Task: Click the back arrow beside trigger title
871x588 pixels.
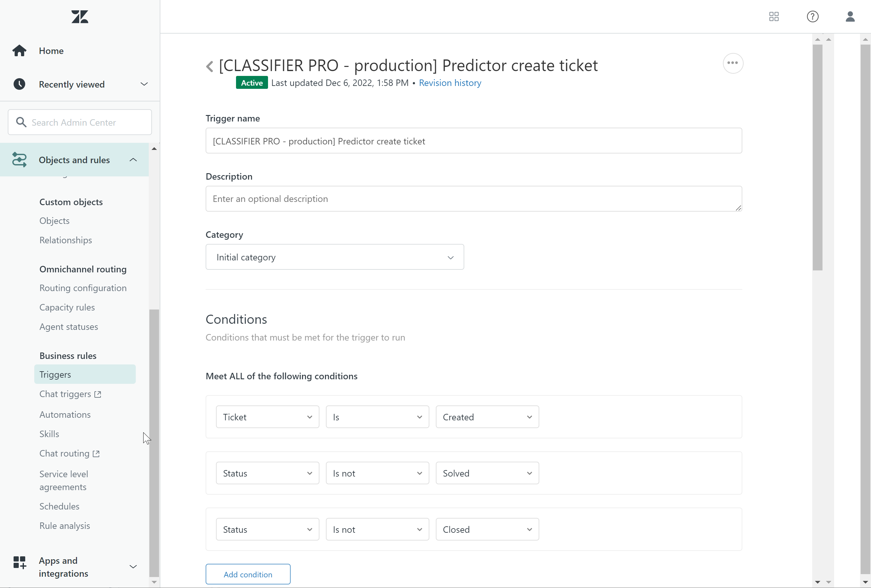Action: (x=210, y=66)
